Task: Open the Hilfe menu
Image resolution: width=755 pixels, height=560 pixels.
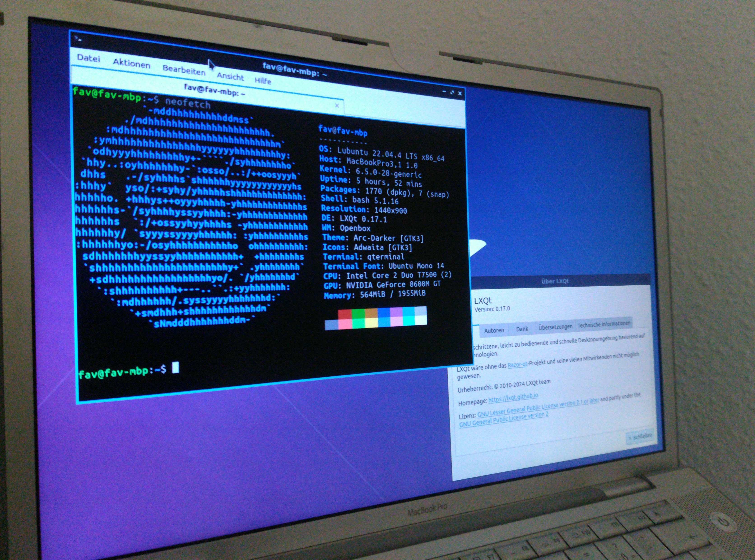Action: pos(263,81)
